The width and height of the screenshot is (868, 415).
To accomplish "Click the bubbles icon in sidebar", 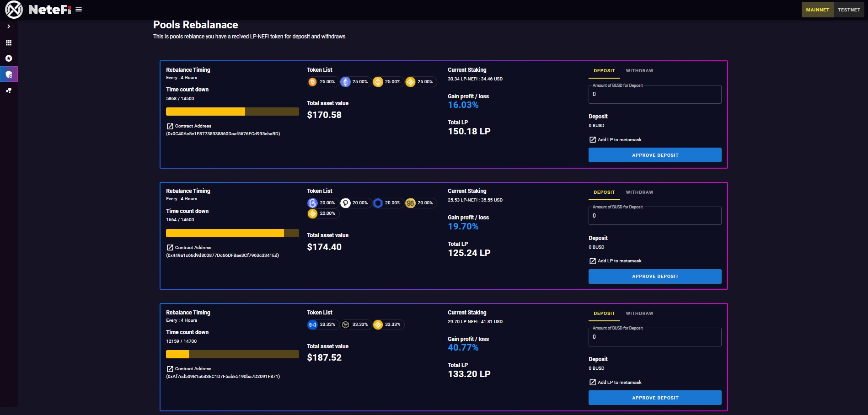I will [9, 90].
